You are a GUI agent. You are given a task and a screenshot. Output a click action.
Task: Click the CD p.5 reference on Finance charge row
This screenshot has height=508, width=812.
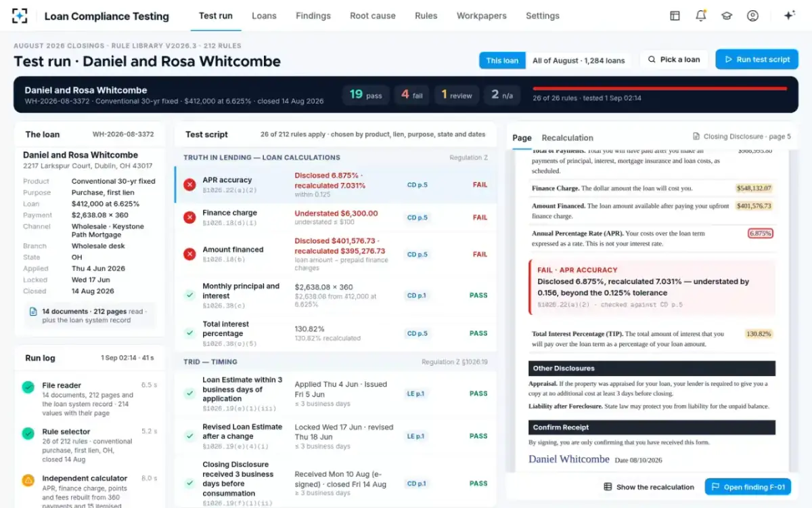pos(417,217)
